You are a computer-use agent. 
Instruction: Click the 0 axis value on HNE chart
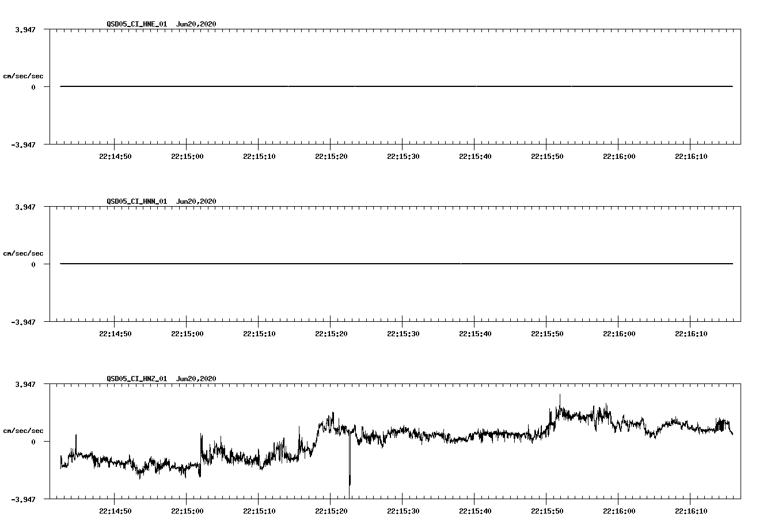(33, 88)
